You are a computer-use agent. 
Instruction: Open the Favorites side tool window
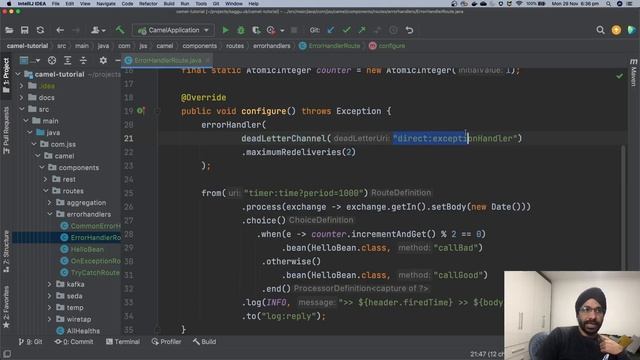click(x=6, y=307)
